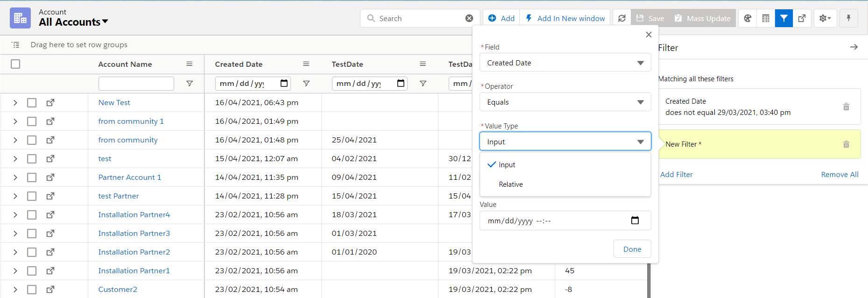
Task: Click the Account Name column filter funnel
Action: pyautogui.click(x=190, y=84)
